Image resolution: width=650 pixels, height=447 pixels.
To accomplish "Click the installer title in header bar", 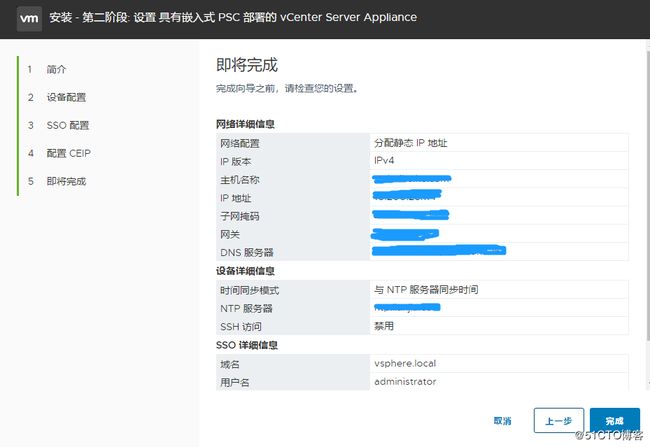I will click(x=233, y=17).
